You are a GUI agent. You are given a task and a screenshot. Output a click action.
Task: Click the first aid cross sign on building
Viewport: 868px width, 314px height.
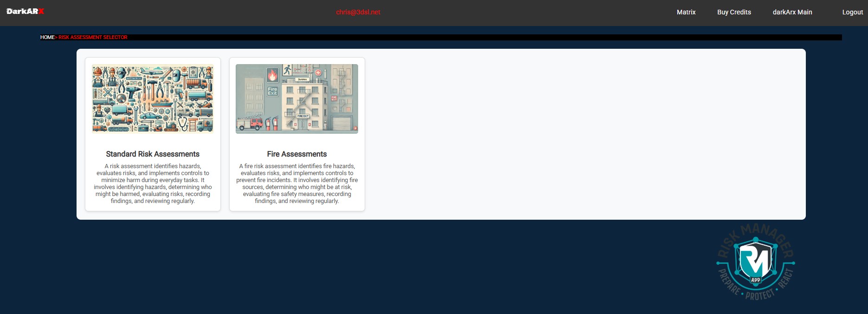318,72
